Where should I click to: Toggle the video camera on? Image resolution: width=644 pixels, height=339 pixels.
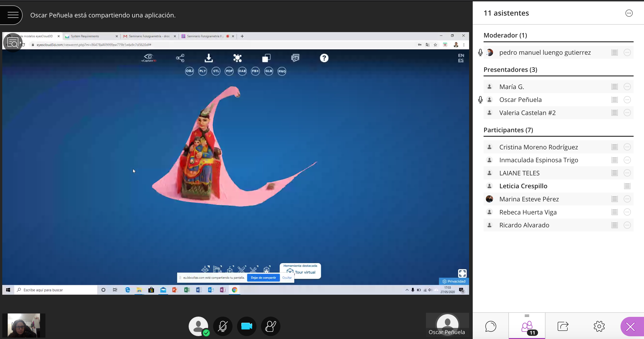(247, 326)
